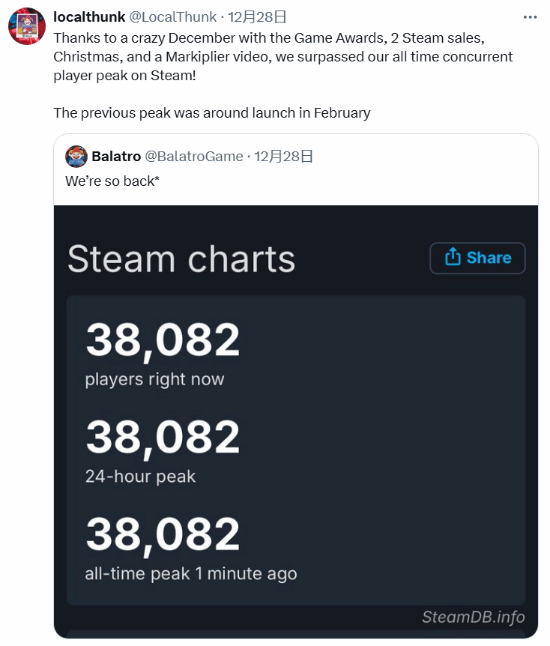The image size is (550, 646).
Task: Click the quoted tweet's 12月28日 timestamp
Action: point(283,157)
